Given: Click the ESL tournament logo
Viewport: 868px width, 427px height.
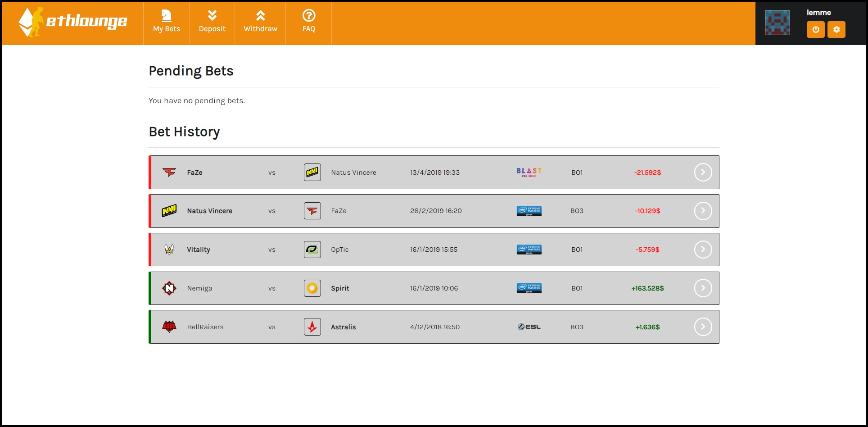Looking at the screenshot, I should (x=529, y=327).
